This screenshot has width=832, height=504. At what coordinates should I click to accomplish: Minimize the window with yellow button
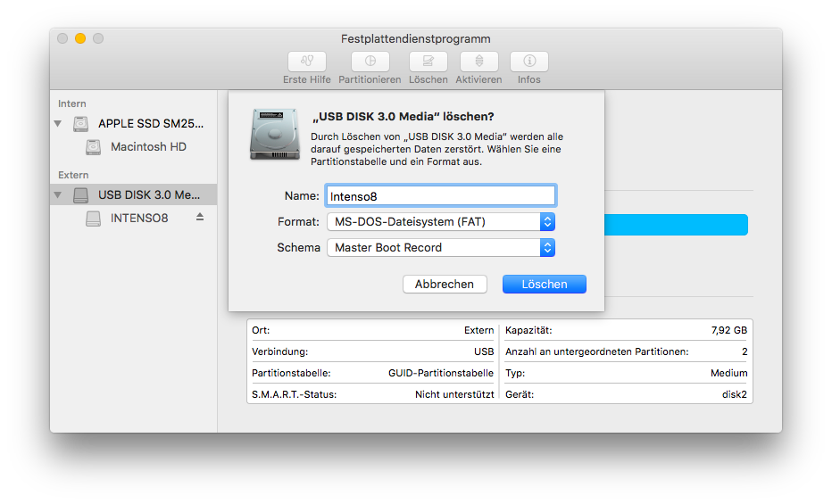pyautogui.click(x=80, y=38)
